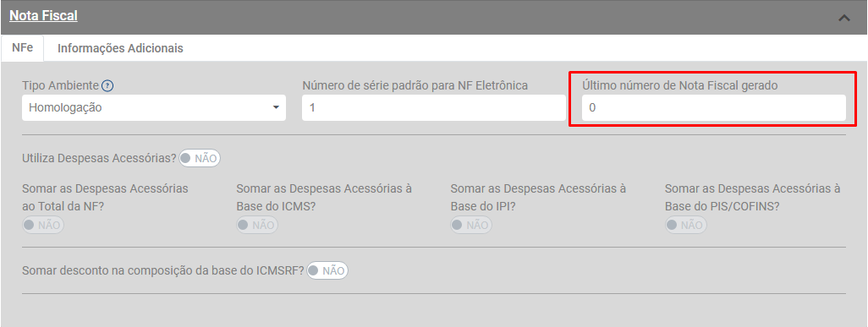Viewport: 868px width, 327px height.
Task: Click the Número de série padrão NF Eletrônica label
Action: click(x=415, y=85)
